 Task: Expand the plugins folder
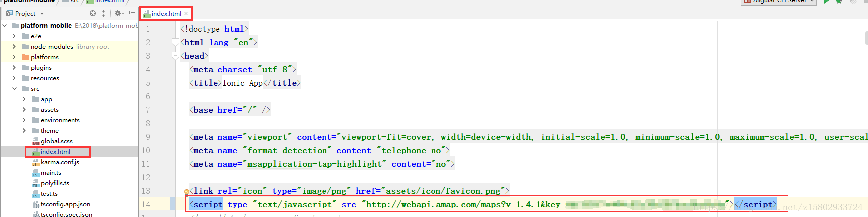pyautogui.click(x=14, y=67)
